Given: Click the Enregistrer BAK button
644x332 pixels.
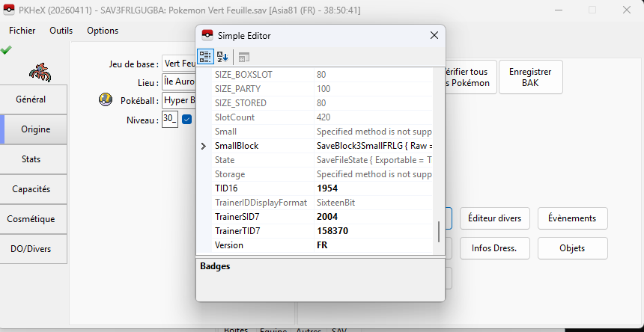Looking at the screenshot, I should click(x=530, y=77).
